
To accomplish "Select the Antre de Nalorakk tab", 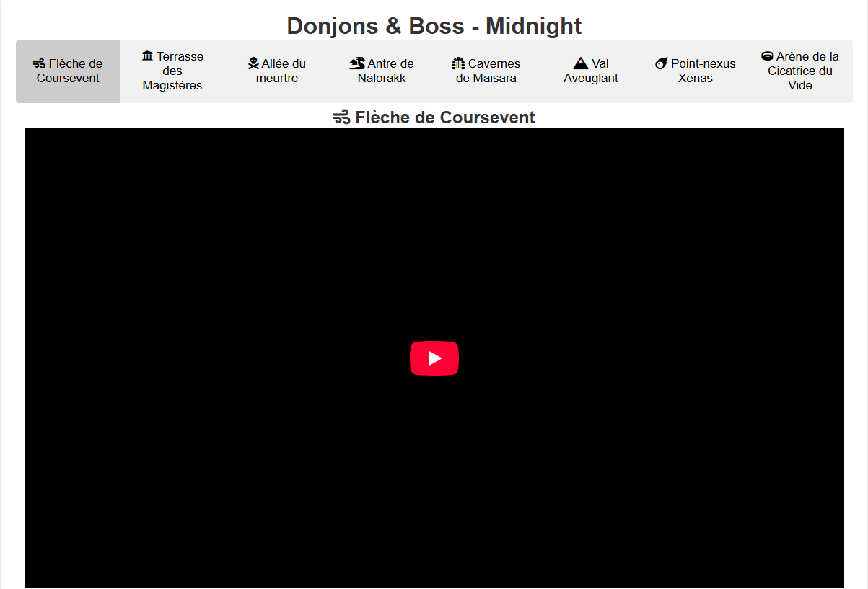I will (x=382, y=71).
